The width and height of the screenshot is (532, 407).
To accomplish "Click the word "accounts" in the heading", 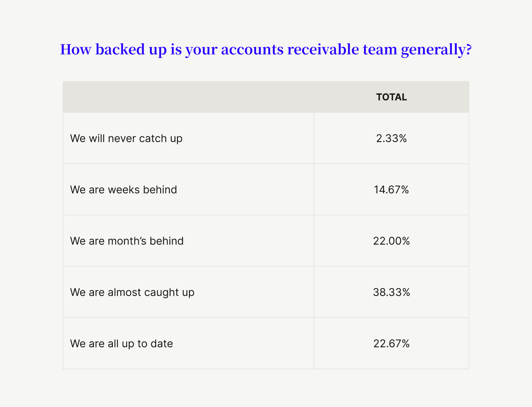I will click(252, 50).
